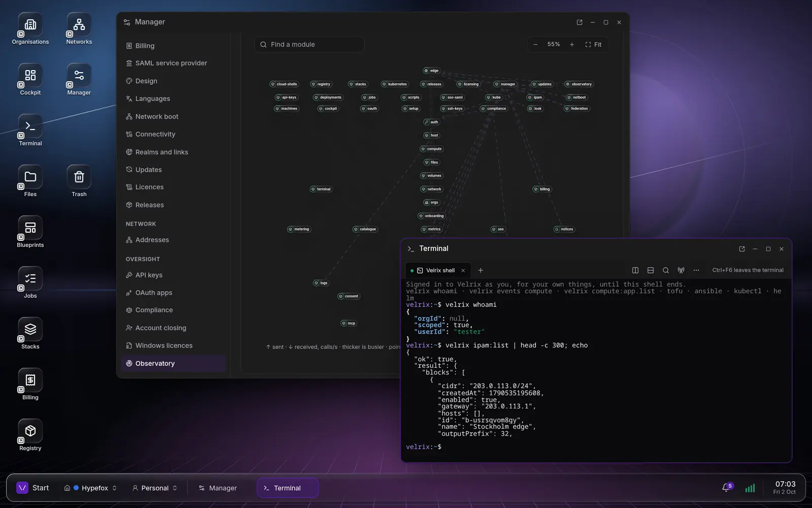Select the kubernetes node in graph
Screen dimensions: 812x508
[395, 84]
